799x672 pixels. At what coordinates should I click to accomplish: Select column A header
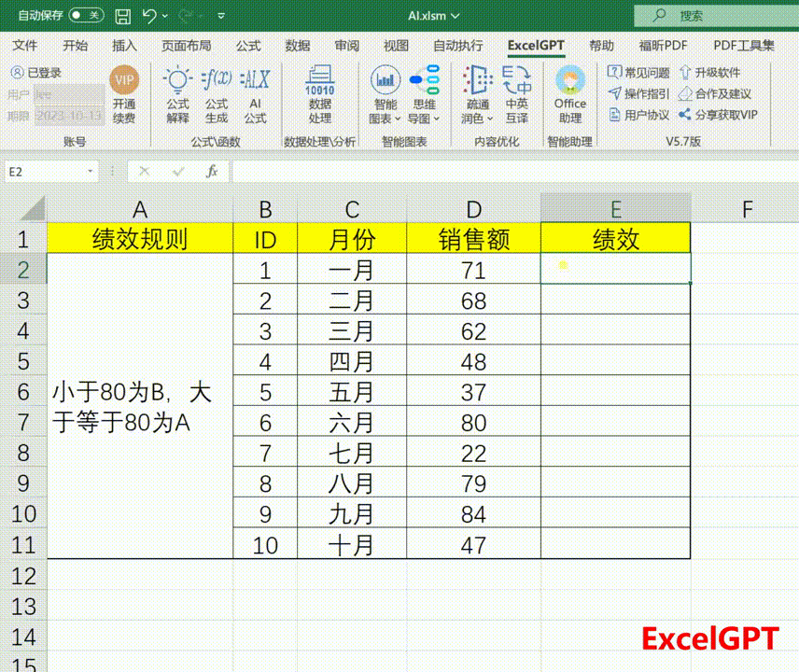point(140,209)
